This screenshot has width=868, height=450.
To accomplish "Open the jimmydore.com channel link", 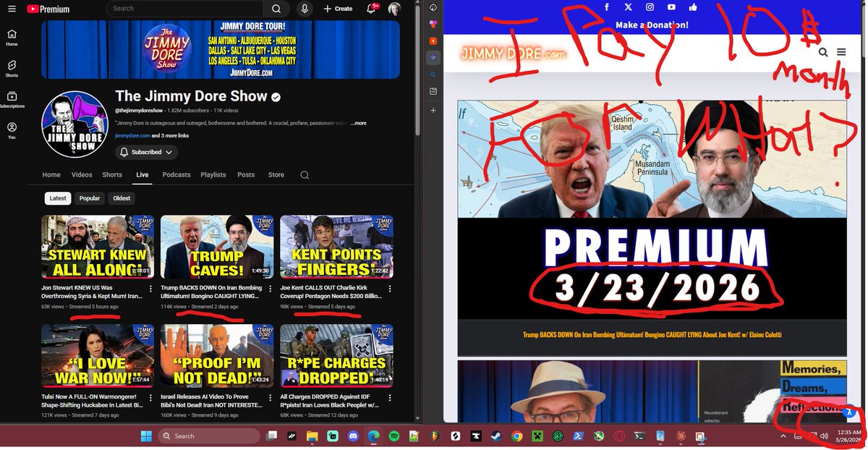I will coord(132,135).
